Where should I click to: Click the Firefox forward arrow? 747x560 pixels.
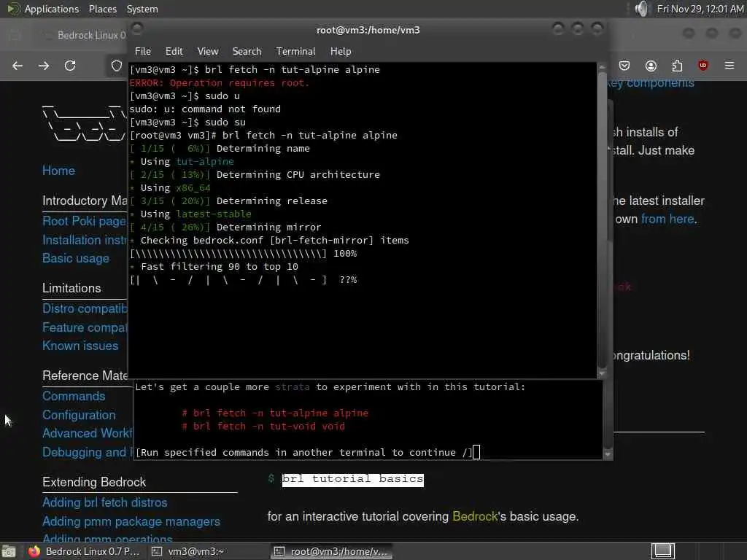pyautogui.click(x=44, y=66)
